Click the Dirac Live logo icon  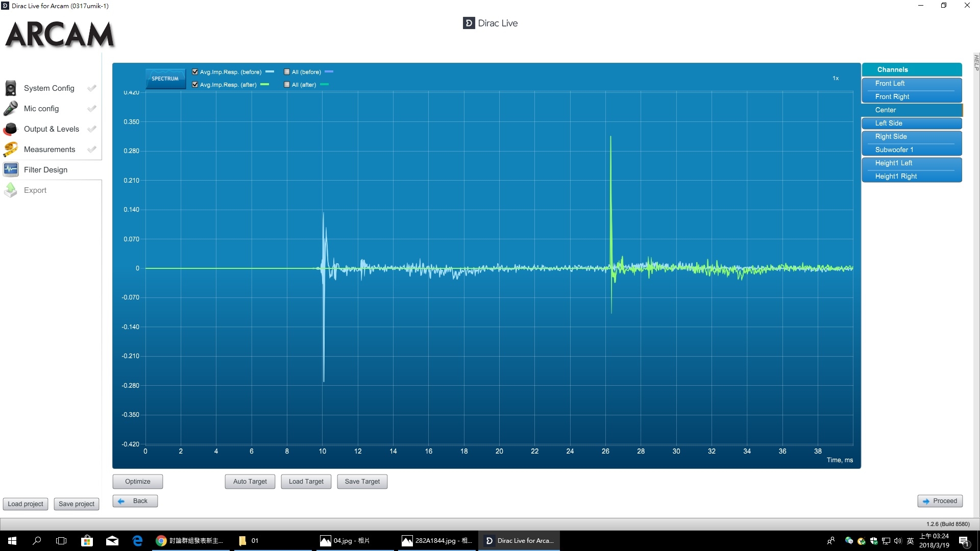(469, 23)
